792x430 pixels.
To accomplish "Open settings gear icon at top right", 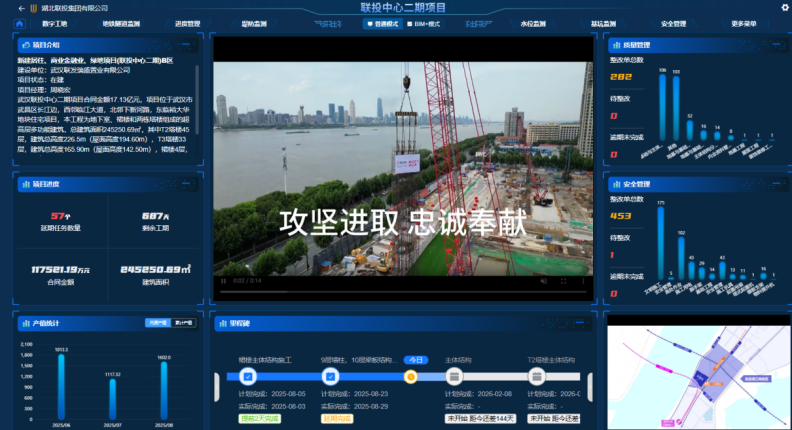I will (784, 8).
